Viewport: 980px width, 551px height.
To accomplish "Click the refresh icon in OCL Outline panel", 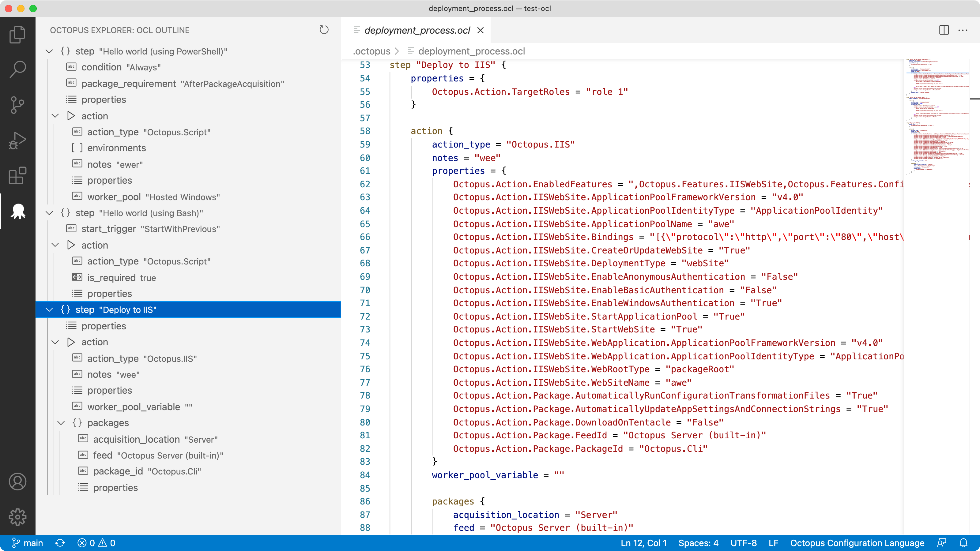I will point(324,30).
